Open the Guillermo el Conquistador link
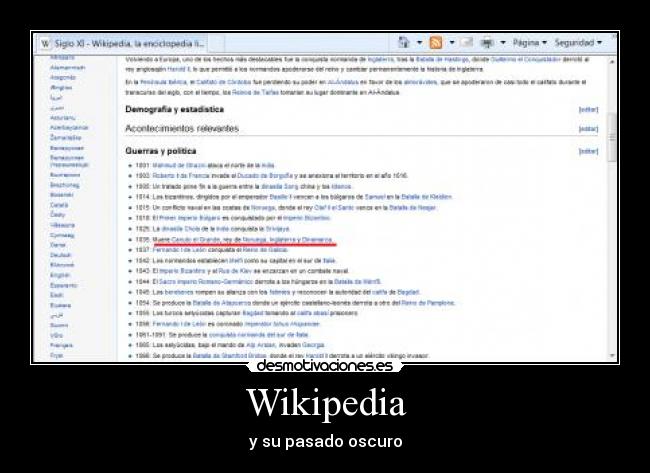Screen dimensions: 650x473 coord(525,60)
